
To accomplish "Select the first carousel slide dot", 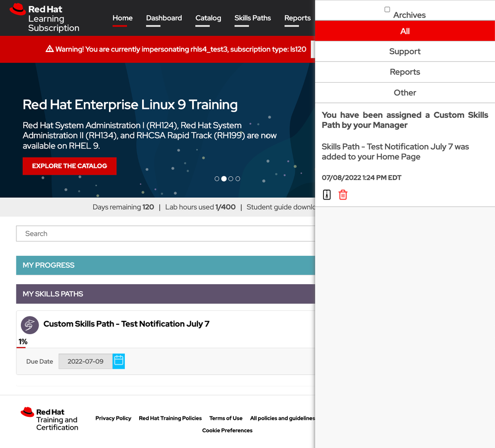I will 217,179.
